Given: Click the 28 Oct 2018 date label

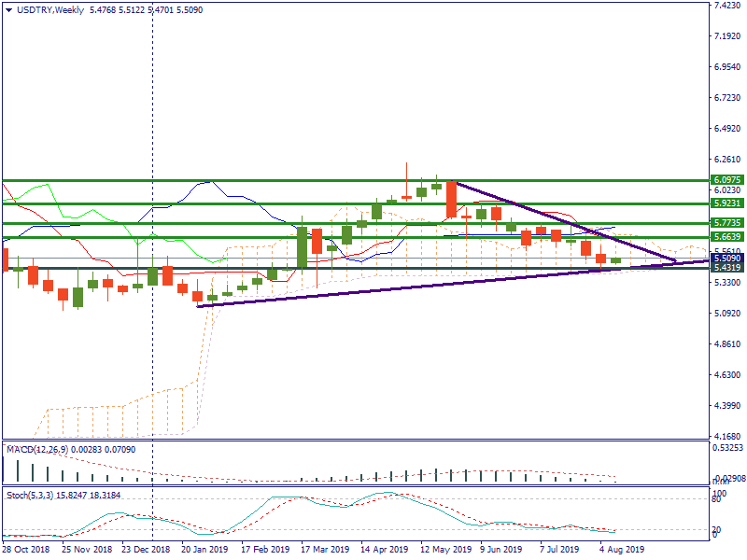Looking at the screenshot, I should (25, 550).
